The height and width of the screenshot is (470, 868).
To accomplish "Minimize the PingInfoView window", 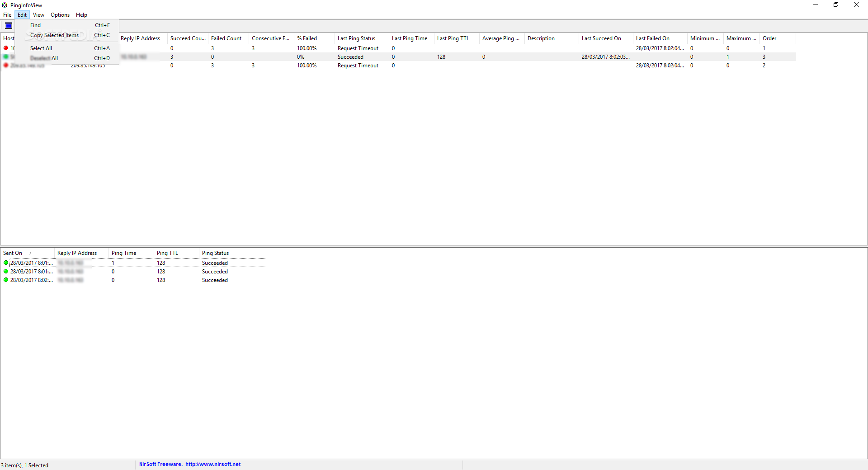I will pos(816,5).
